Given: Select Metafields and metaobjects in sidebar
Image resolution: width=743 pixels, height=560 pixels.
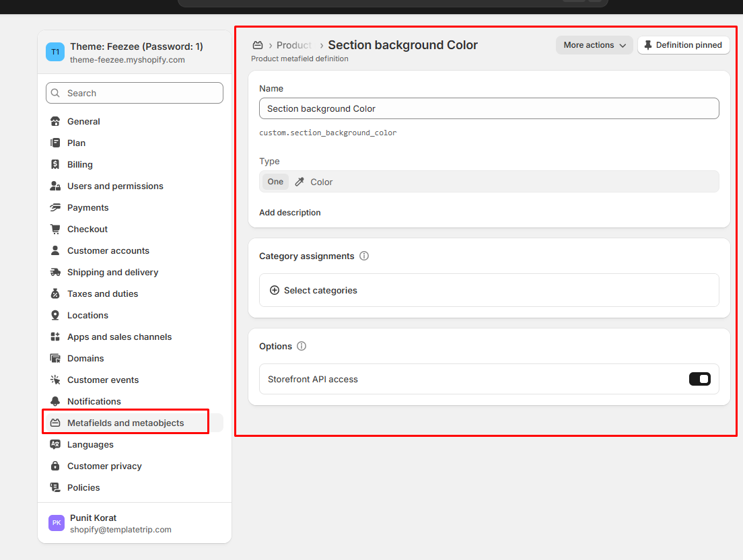Looking at the screenshot, I should pyautogui.click(x=125, y=423).
